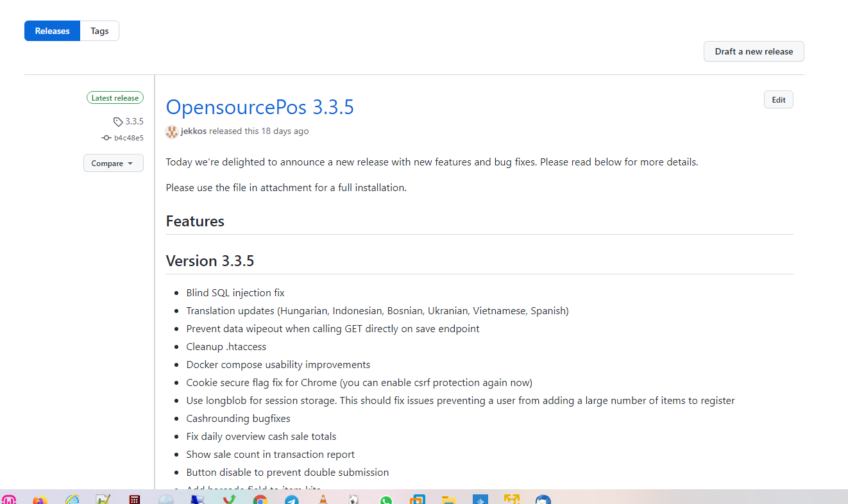The image size is (848, 504).
Task: Select the Latest release badge
Action: (115, 97)
